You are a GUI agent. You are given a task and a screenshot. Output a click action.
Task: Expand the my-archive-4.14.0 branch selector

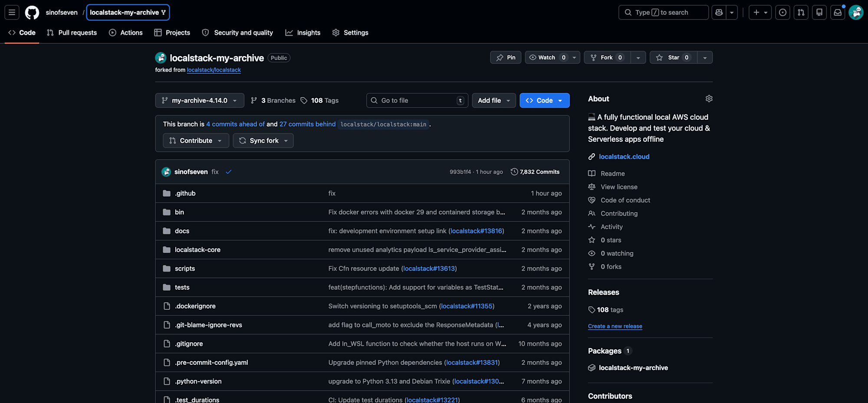200,101
